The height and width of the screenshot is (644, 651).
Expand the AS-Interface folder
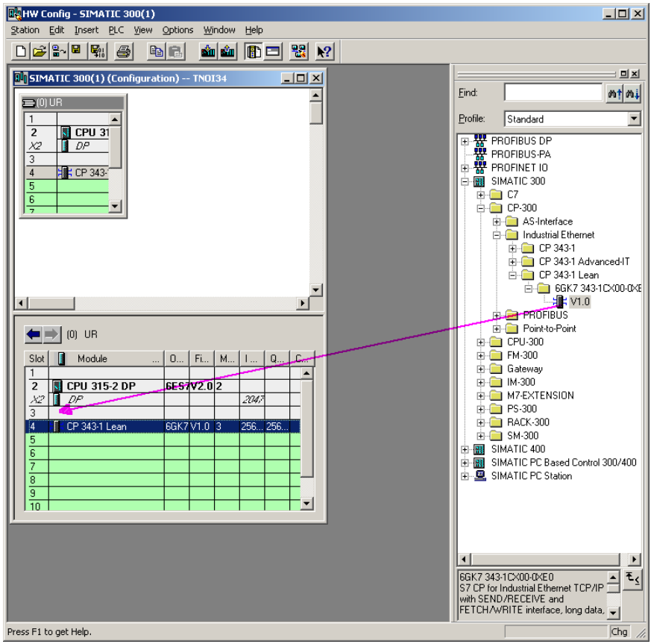coord(497,222)
